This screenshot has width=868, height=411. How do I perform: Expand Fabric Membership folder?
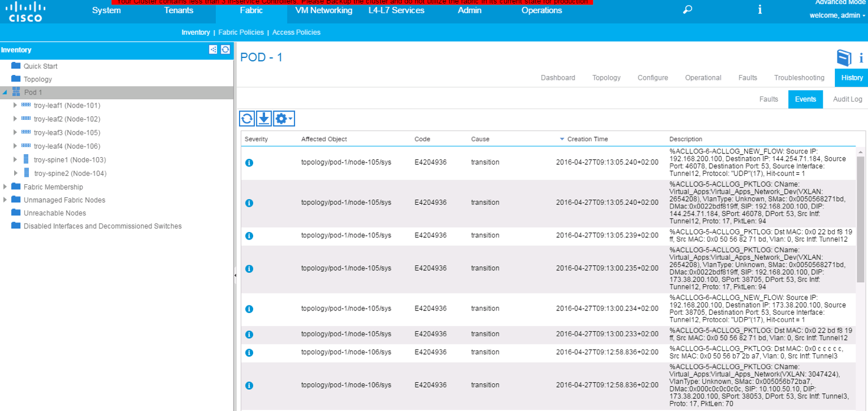(x=5, y=187)
